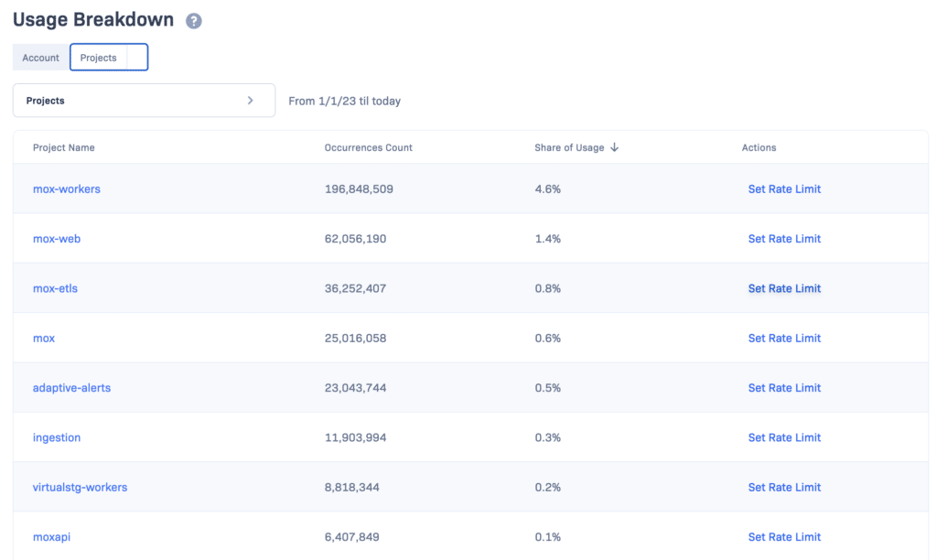Click the date range text showing From 1/1/23

pyautogui.click(x=345, y=101)
